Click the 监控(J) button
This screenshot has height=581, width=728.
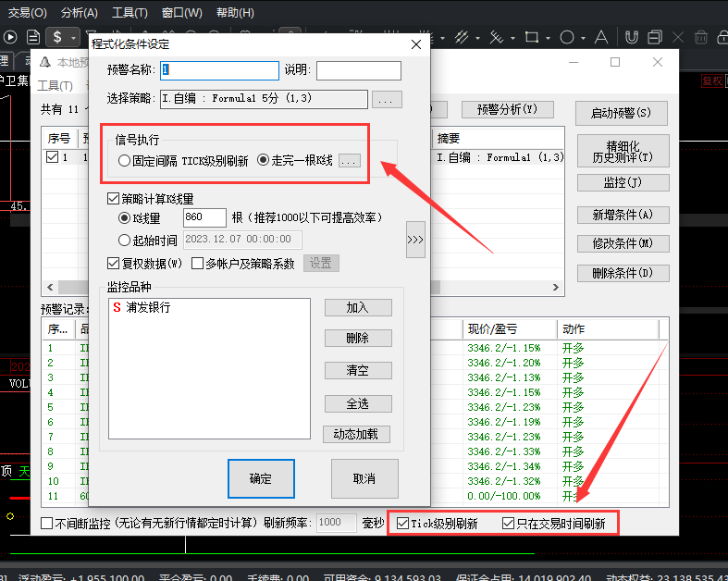(x=623, y=182)
